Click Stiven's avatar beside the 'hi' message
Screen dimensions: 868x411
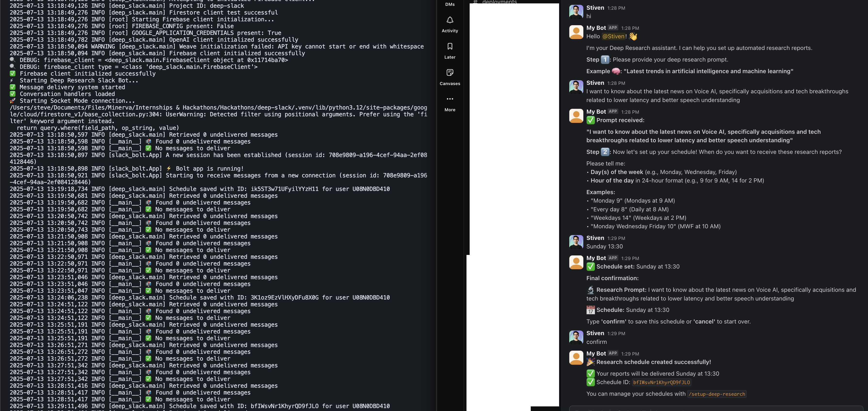576,11
